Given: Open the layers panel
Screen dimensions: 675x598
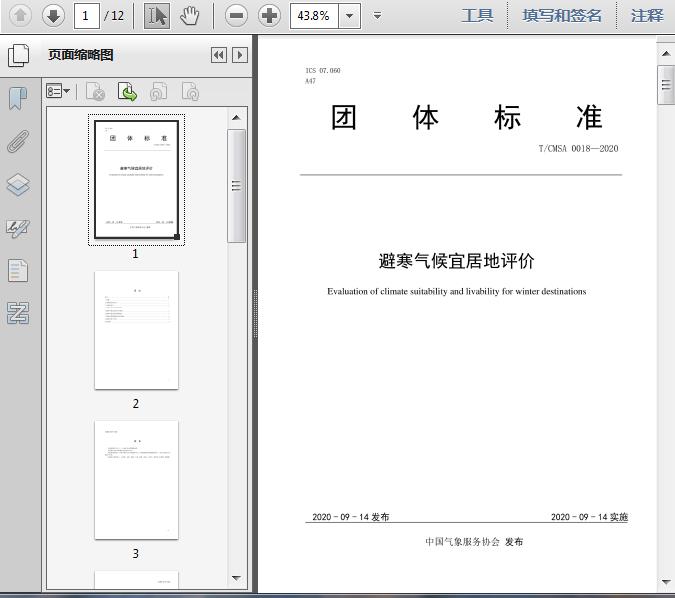Looking at the screenshot, I should [18, 185].
